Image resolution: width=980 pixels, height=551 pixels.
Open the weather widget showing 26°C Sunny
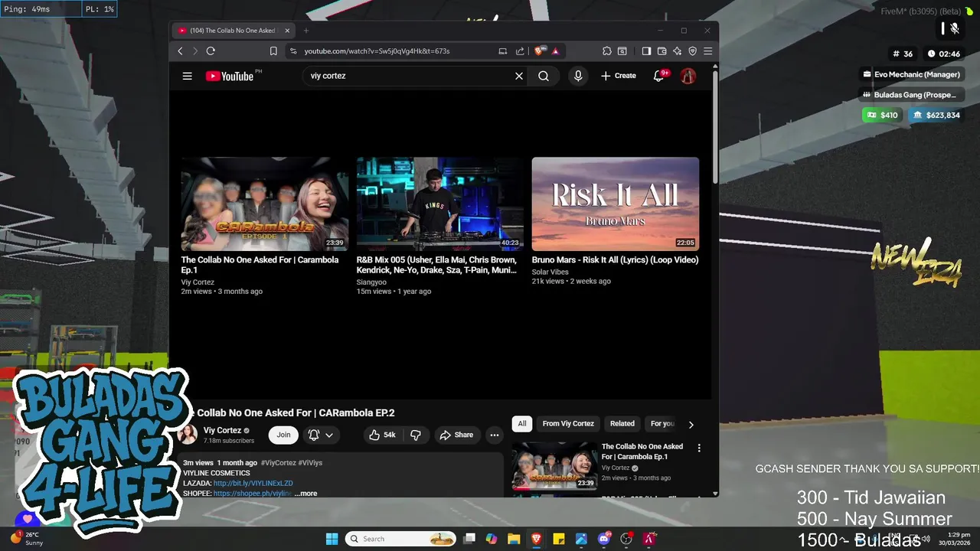(28, 539)
